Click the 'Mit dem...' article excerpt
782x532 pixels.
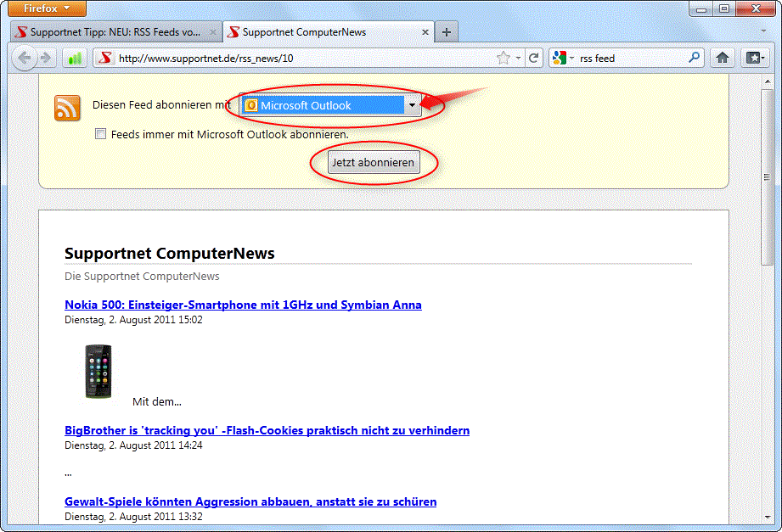click(x=157, y=402)
